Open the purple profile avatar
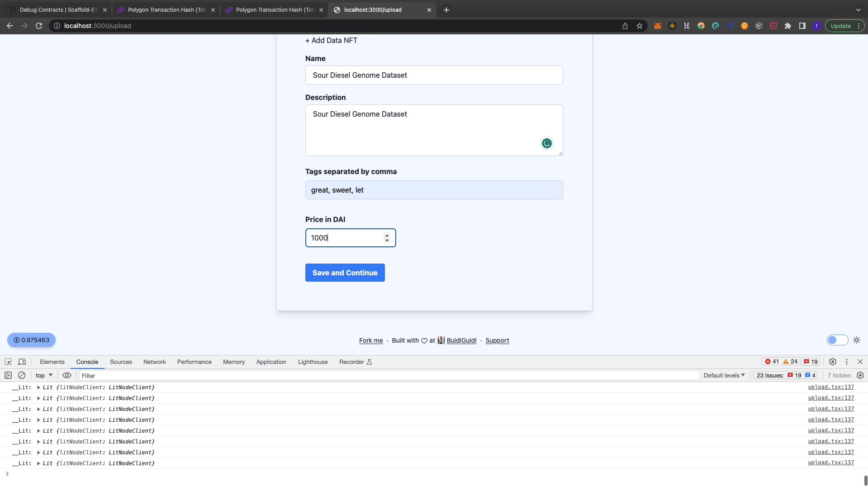The image size is (868, 486). pyautogui.click(x=817, y=26)
